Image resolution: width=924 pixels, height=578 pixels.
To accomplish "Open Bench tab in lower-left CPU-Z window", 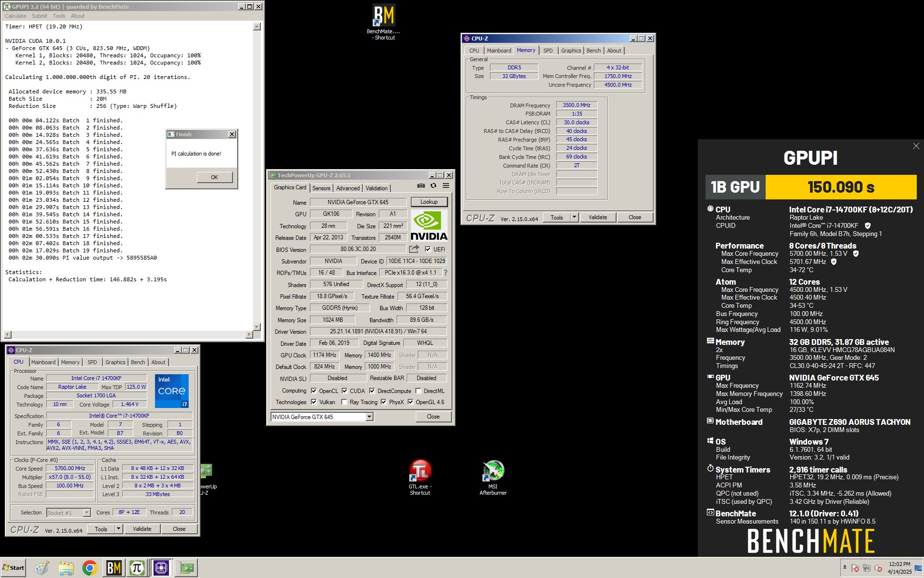I will tap(138, 362).
